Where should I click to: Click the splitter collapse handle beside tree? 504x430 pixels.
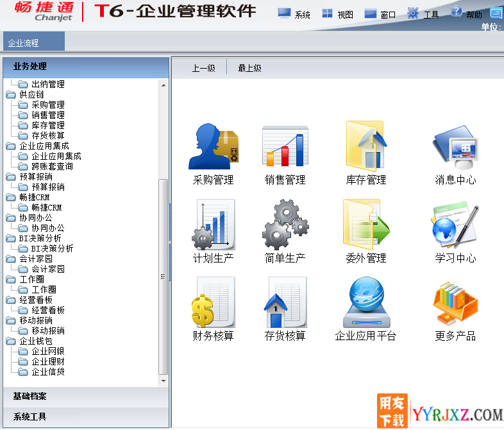[170, 242]
